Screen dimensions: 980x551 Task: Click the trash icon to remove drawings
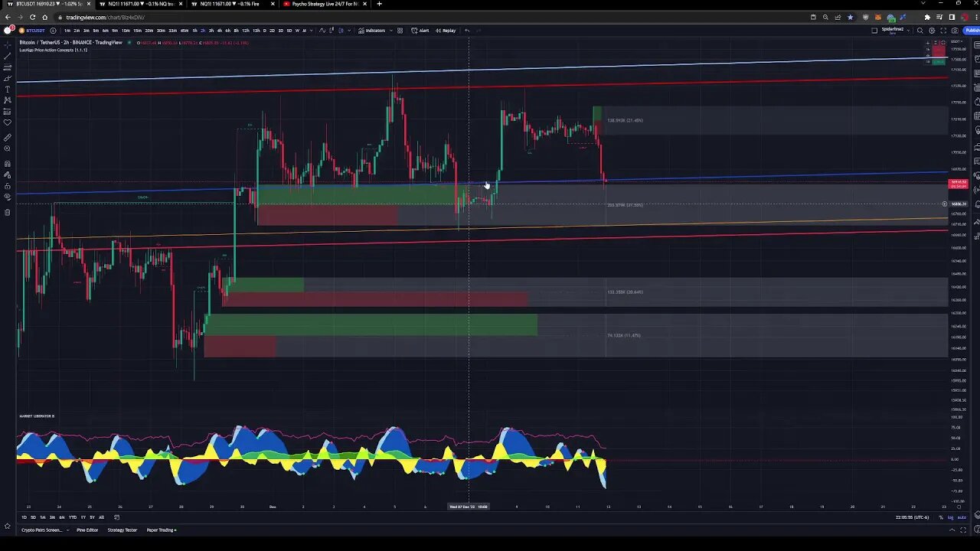click(8, 213)
